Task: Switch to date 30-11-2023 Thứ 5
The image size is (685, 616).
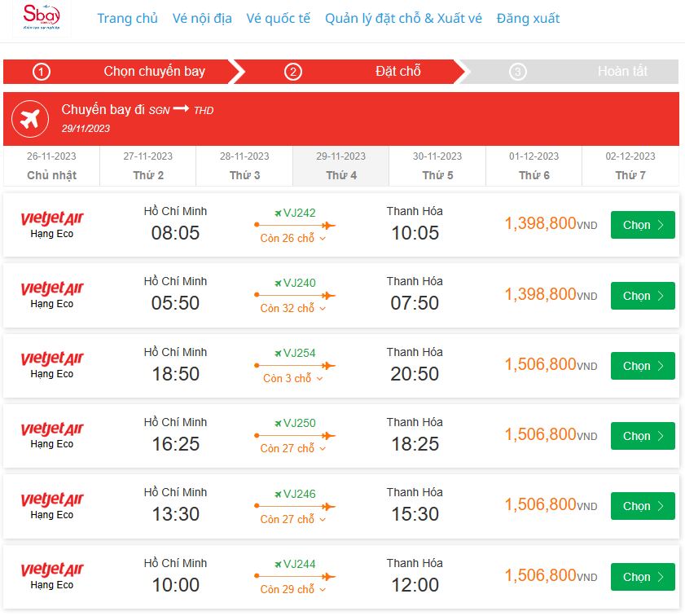Action: pyautogui.click(x=437, y=166)
